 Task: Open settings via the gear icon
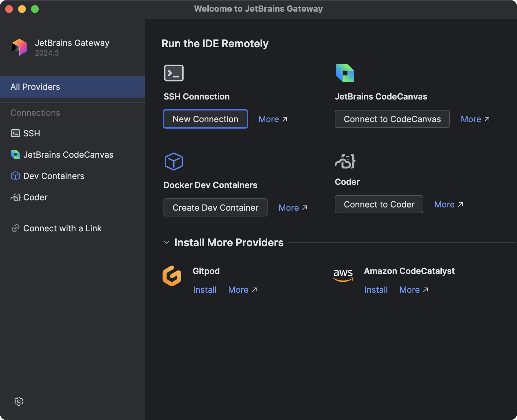pyautogui.click(x=19, y=401)
